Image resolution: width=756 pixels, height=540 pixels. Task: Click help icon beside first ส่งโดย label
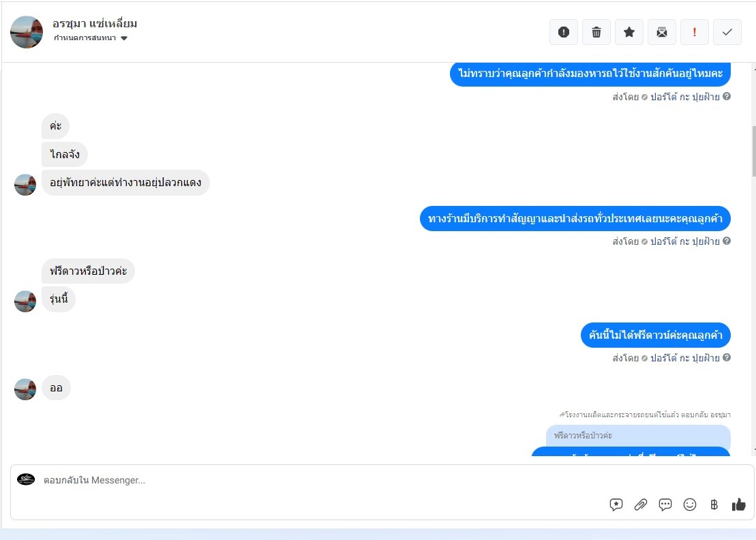point(727,96)
